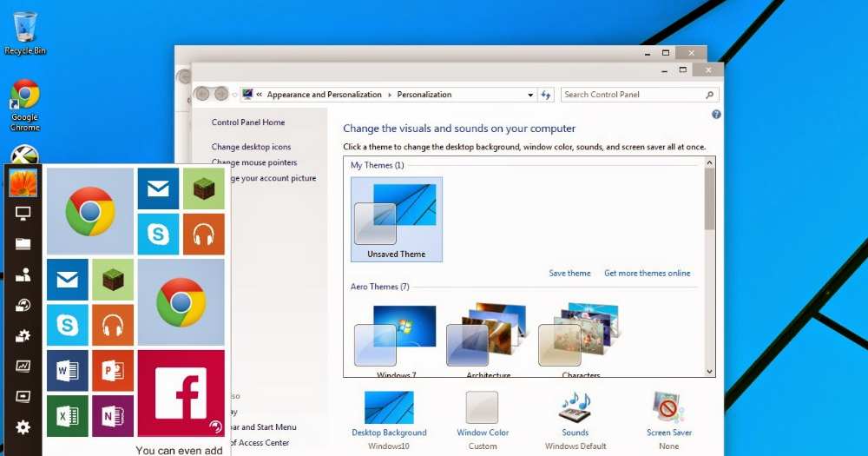
Task: Click Save theme link
Action: click(x=569, y=273)
